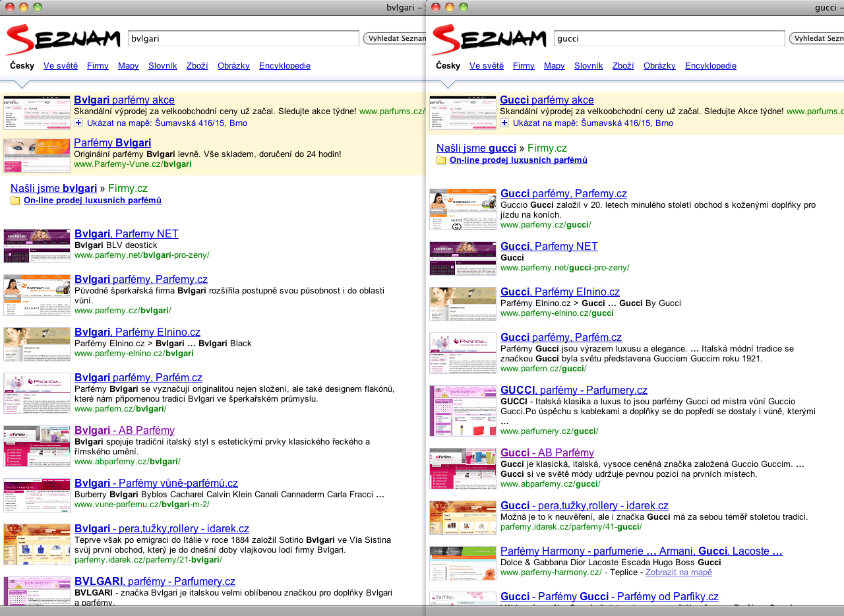Click www.abparfemy.cz/gucci/ URL text
Viewport: 844px width, 616px height.
tap(549, 484)
